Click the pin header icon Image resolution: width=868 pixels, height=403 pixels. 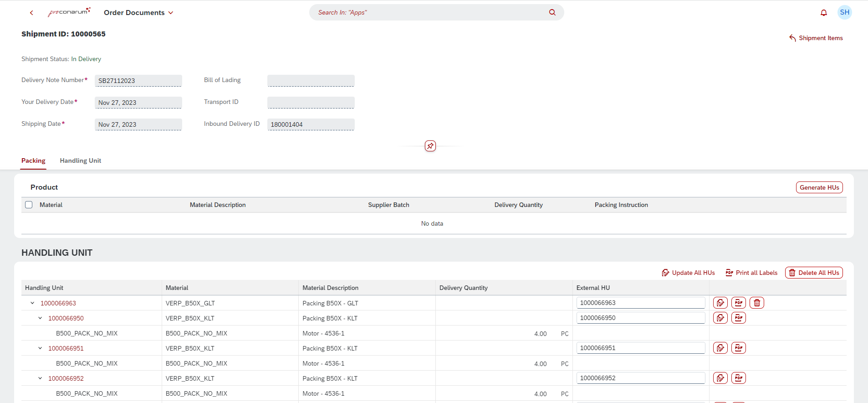coord(430,146)
